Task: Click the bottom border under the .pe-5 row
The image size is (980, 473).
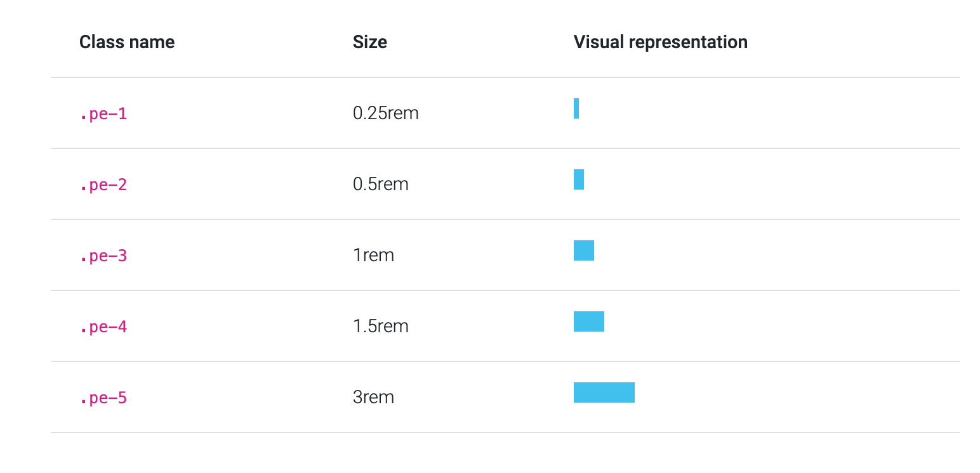Action: 505,432
